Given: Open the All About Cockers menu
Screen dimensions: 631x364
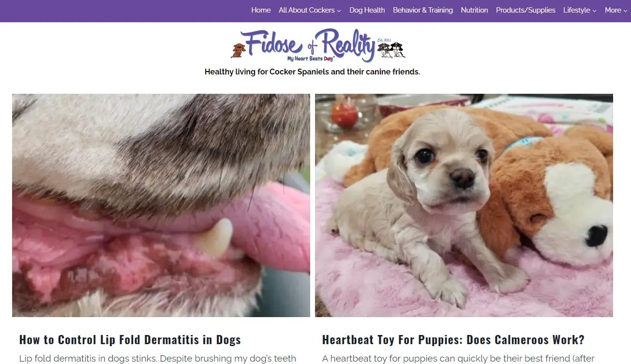Looking at the screenshot, I should 307,10.
